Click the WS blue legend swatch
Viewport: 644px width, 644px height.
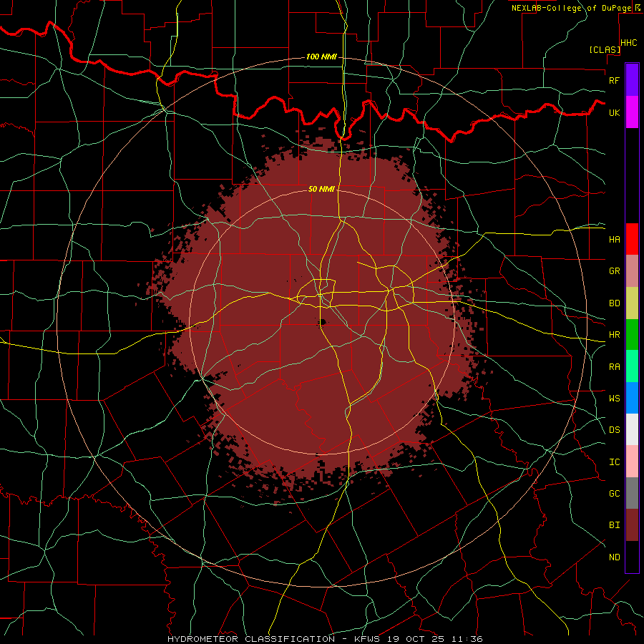pos(632,398)
